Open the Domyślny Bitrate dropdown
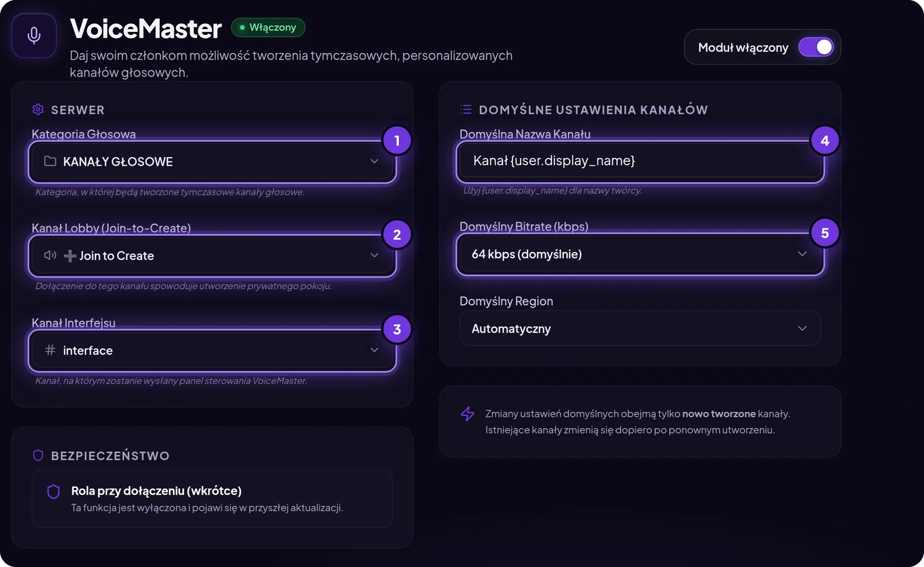The width and height of the screenshot is (924, 567). (x=640, y=254)
